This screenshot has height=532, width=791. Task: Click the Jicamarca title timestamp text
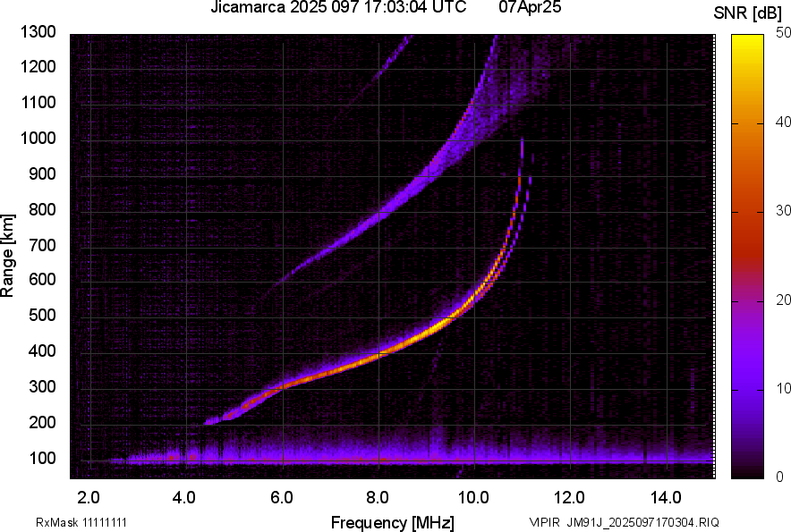click(338, 7)
